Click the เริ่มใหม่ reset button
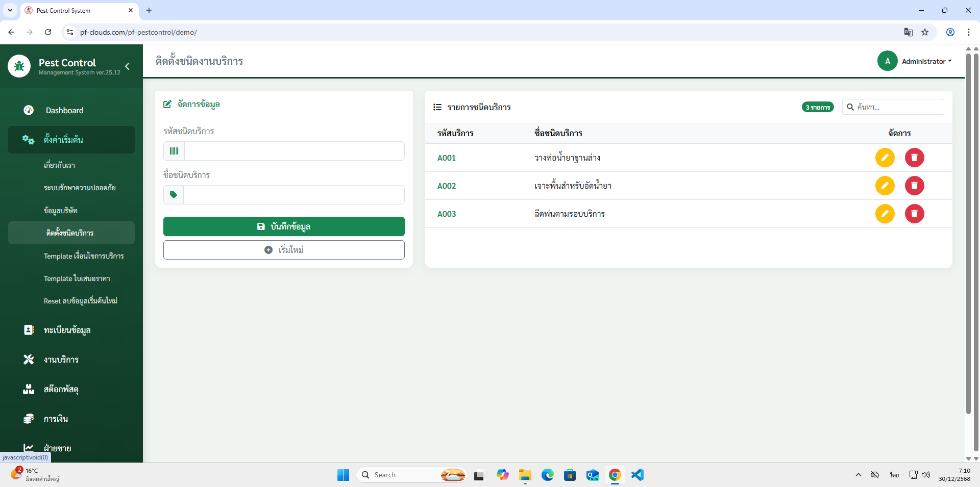This screenshot has height=487, width=980. coord(284,250)
